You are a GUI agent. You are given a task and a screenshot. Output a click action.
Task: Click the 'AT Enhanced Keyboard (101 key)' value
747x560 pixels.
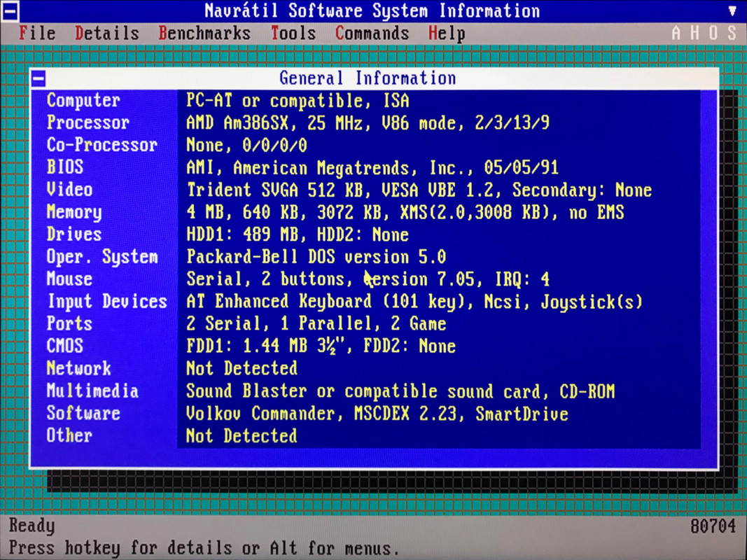tap(414, 302)
